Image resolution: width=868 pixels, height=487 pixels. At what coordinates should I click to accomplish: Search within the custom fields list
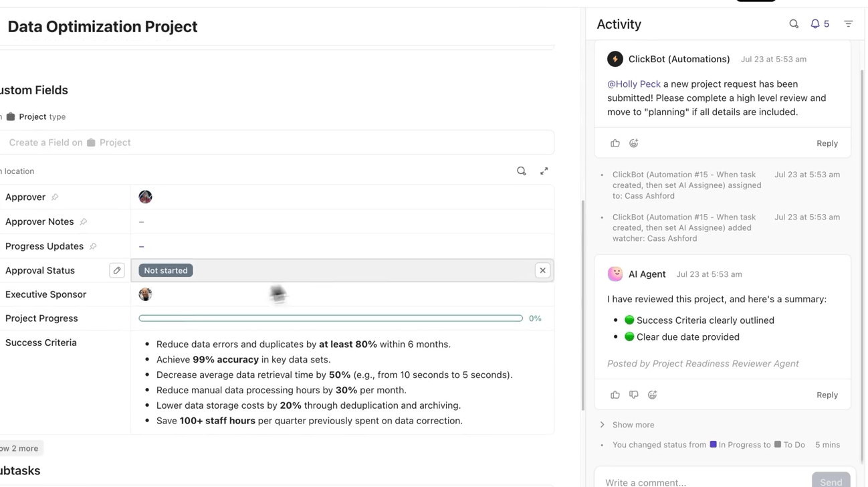click(x=522, y=171)
